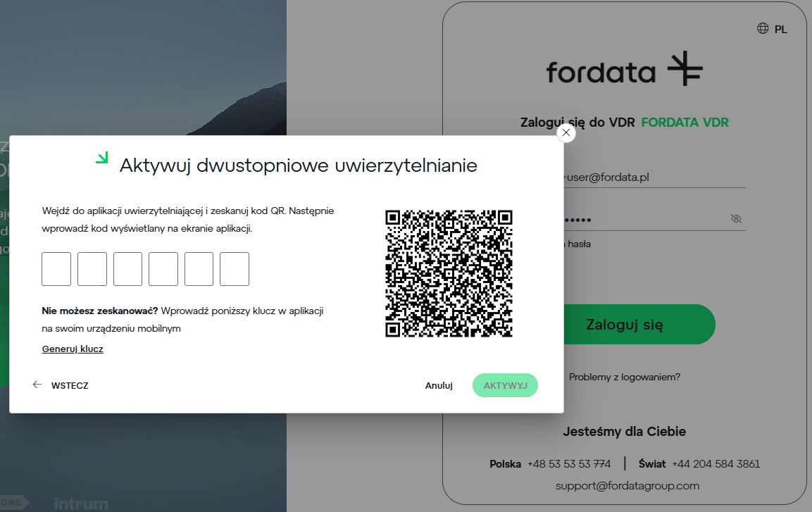Focus the fifth code digit box
The width and height of the screenshot is (812, 512).
199,269
